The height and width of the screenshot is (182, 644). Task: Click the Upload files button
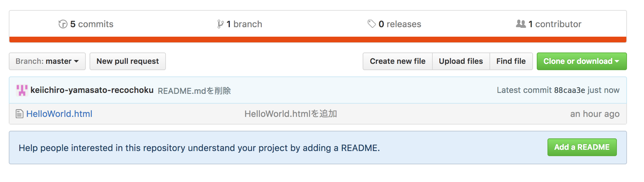click(460, 61)
